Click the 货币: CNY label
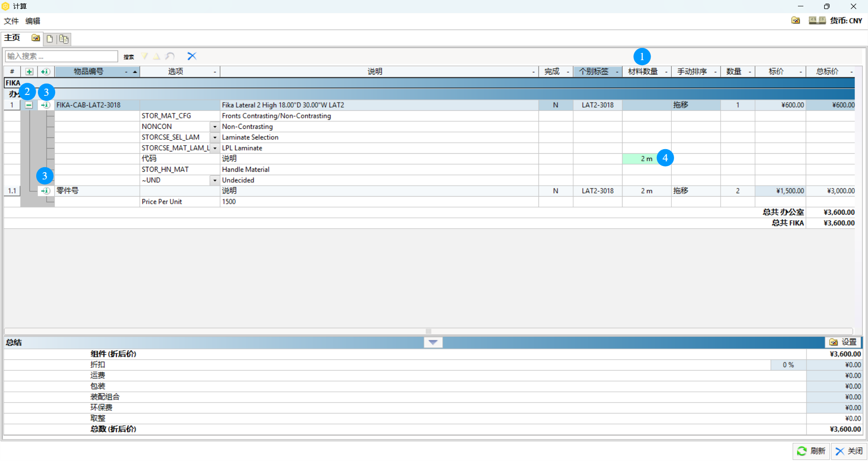This screenshot has height=461, width=868. click(846, 20)
